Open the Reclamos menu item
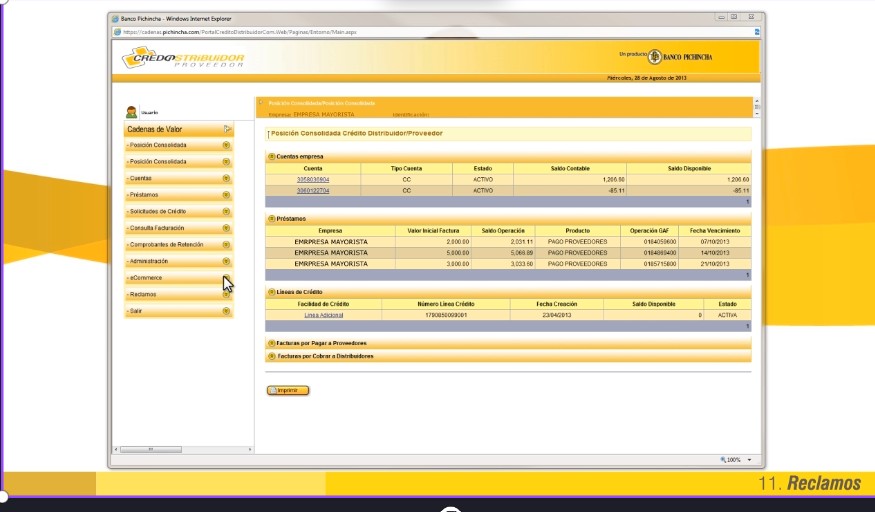The image size is (875, 512). click(x=179, y=294)
